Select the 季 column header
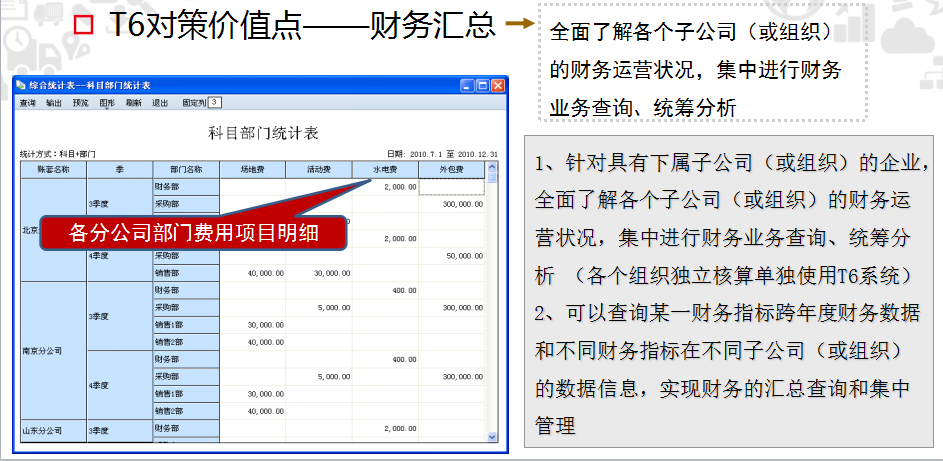The image size is (943, 461). pos(120,169)
